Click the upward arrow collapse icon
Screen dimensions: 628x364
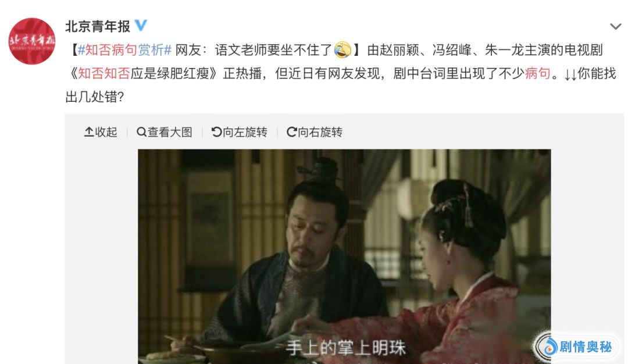tap(89, 132)
